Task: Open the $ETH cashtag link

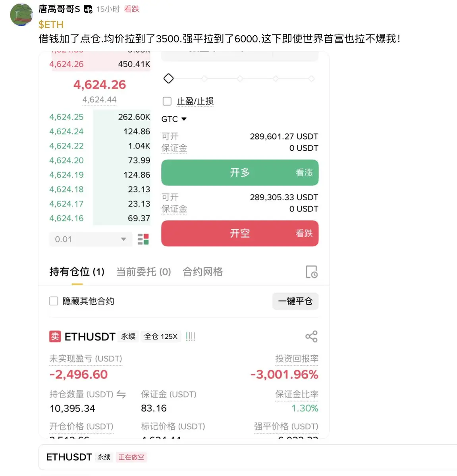Action: point(51,25)
